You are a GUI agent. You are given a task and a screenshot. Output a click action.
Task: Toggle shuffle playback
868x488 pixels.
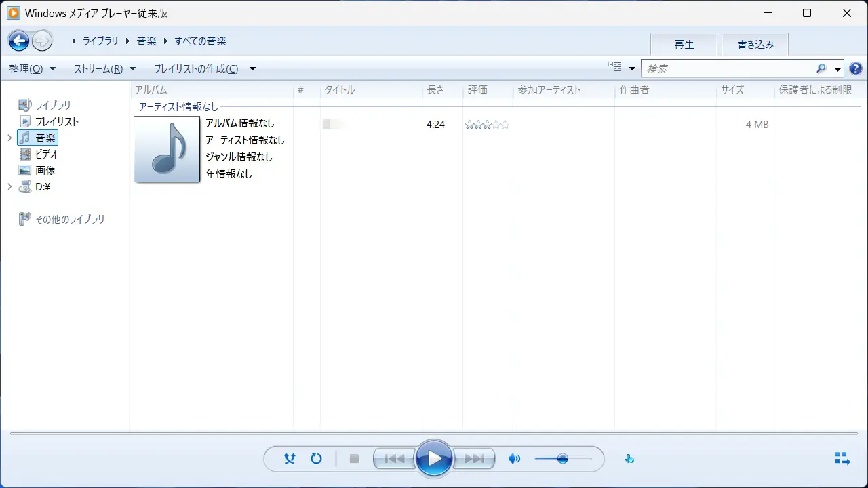pyautogui.click(x=290, y=458)
